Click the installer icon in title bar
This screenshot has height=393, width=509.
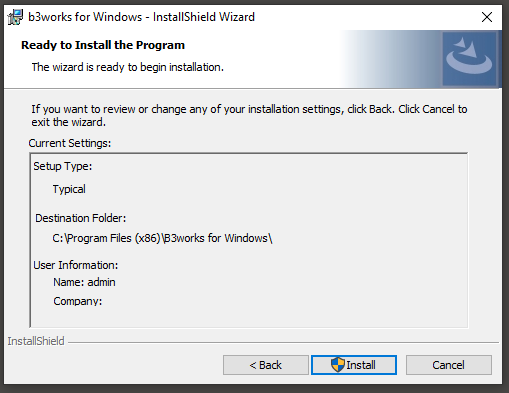tap(15, 17)
